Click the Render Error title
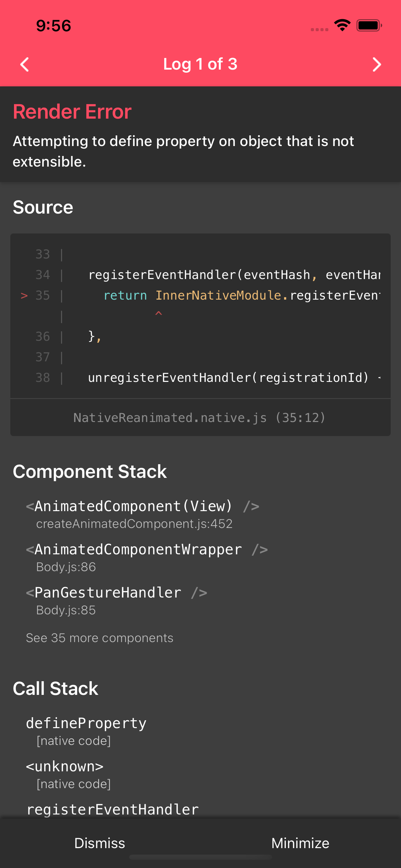The image size is (401, 868). tap(72, 111)
